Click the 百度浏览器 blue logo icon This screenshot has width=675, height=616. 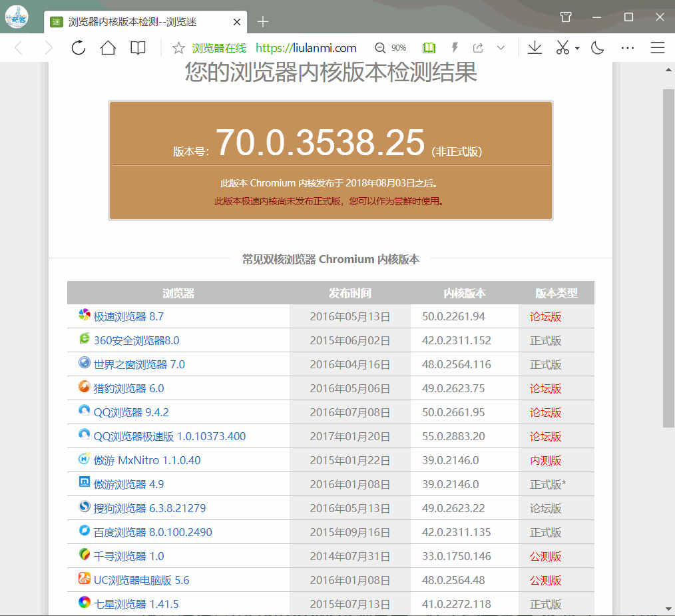85,530
